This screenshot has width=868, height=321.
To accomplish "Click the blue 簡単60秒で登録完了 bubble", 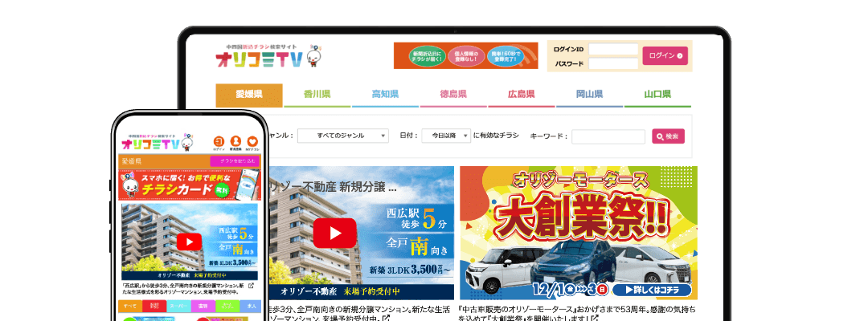I will tap(506, 56).
